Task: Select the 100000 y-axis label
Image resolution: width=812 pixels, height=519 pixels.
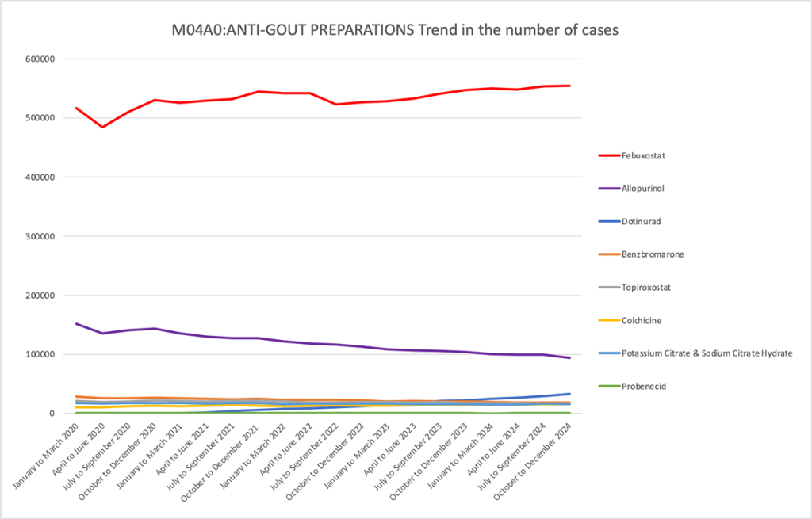Action: [x=39, y=354]
